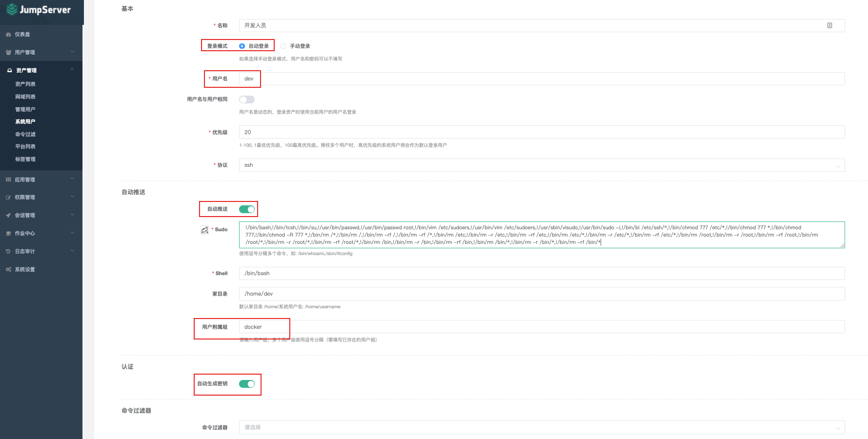Expand the 日志审计 menu chevron
The image size is (868, 439).
pos(72,251)
